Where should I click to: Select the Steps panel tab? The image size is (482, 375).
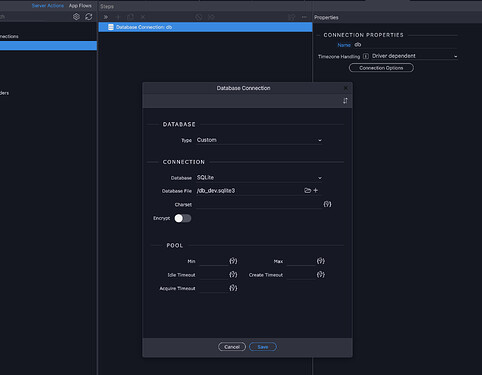point(107,6)
